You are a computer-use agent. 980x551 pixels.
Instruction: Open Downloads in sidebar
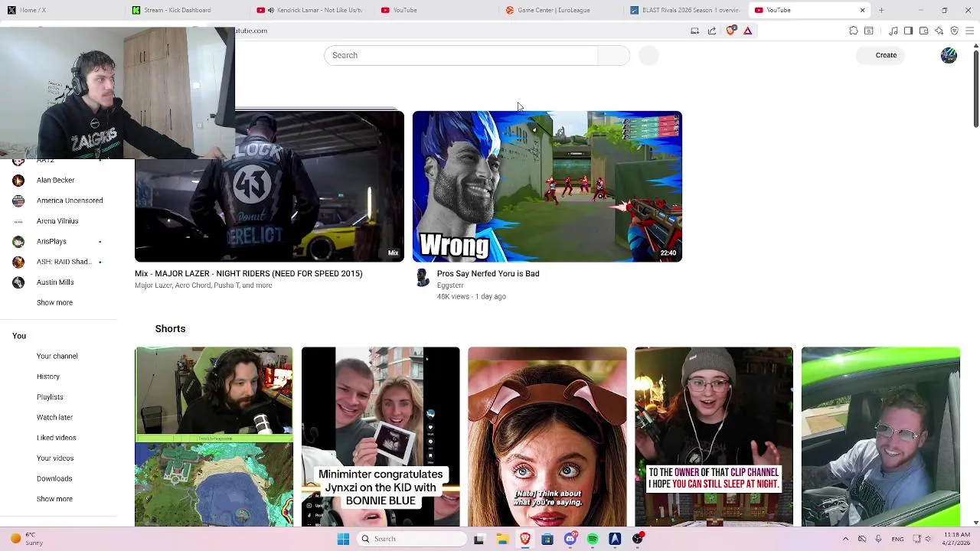54,478
